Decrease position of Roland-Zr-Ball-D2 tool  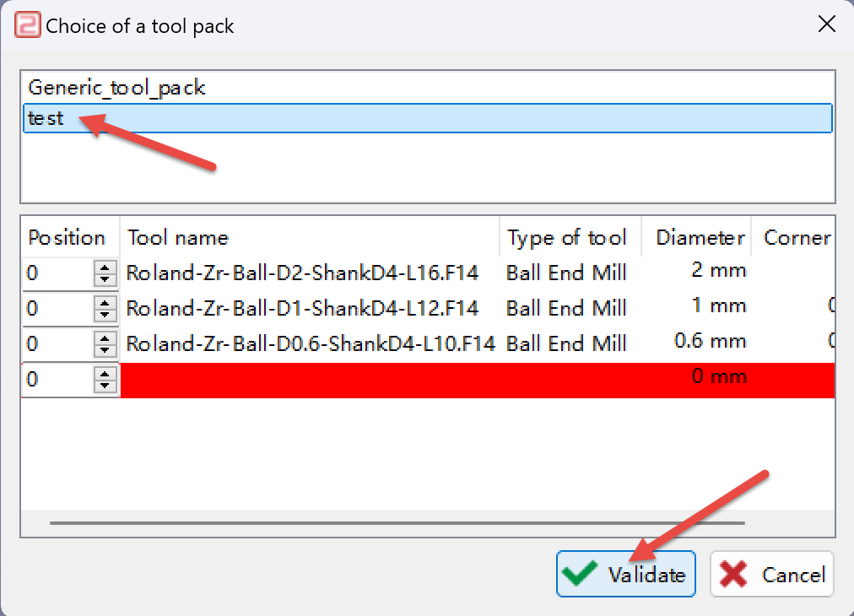pos(105,278)
